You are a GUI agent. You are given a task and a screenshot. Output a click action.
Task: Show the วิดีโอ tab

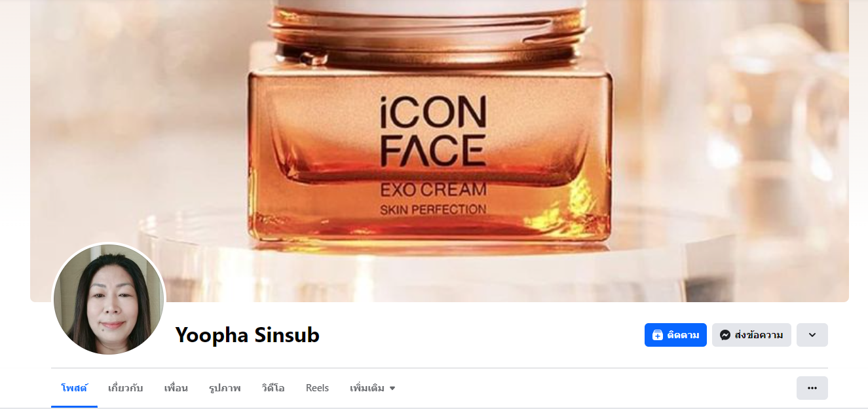(273, 388)
